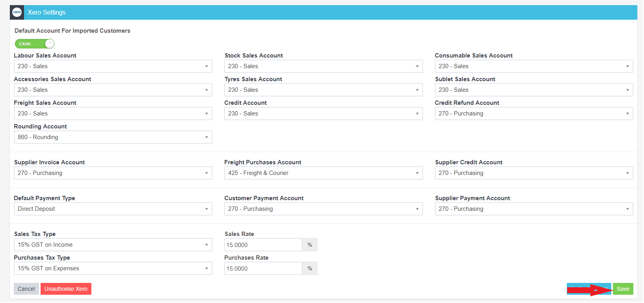Screen dimensions: 644x303
Task: Click the Default Payment Type label
Action: (45, 198)
